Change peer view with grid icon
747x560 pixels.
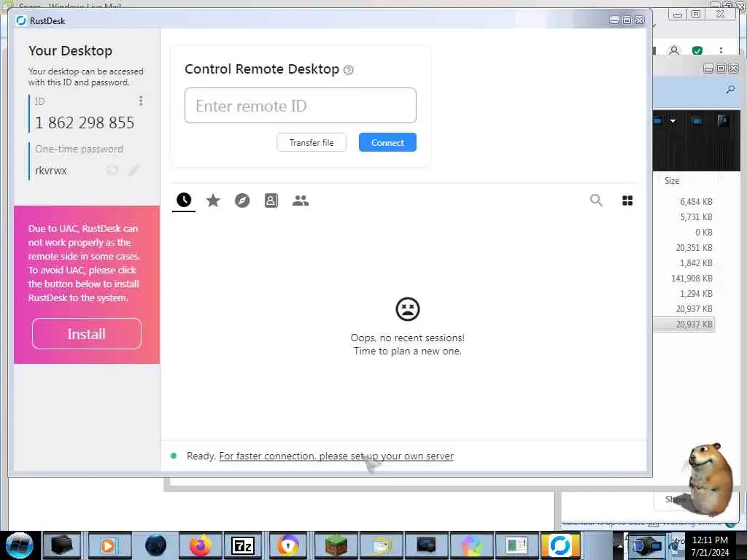(627, 201)
